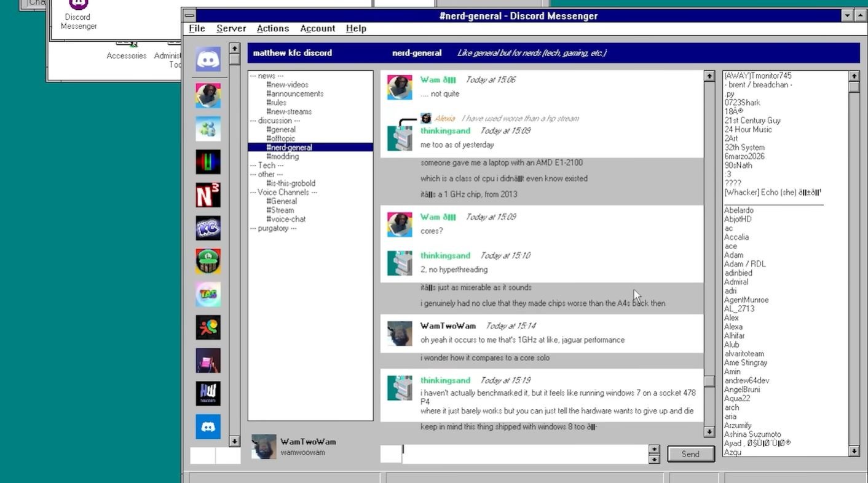Open the Luigi-themed server icon
Viewport: 868px width, 483px height.
(208, 261)
